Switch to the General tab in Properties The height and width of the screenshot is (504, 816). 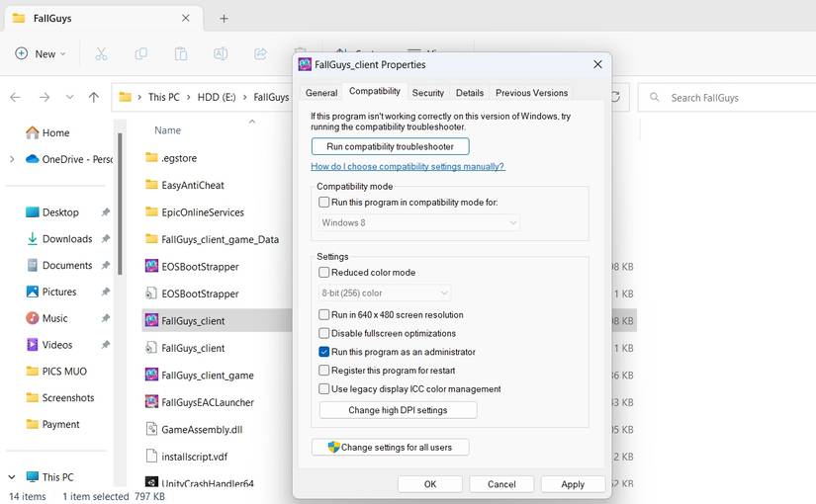pos(321,93)
